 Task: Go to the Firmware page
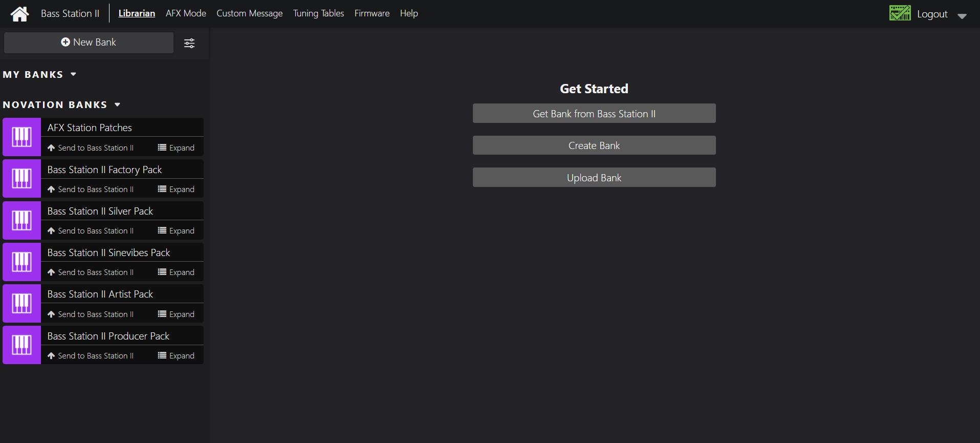click(372, 13)
